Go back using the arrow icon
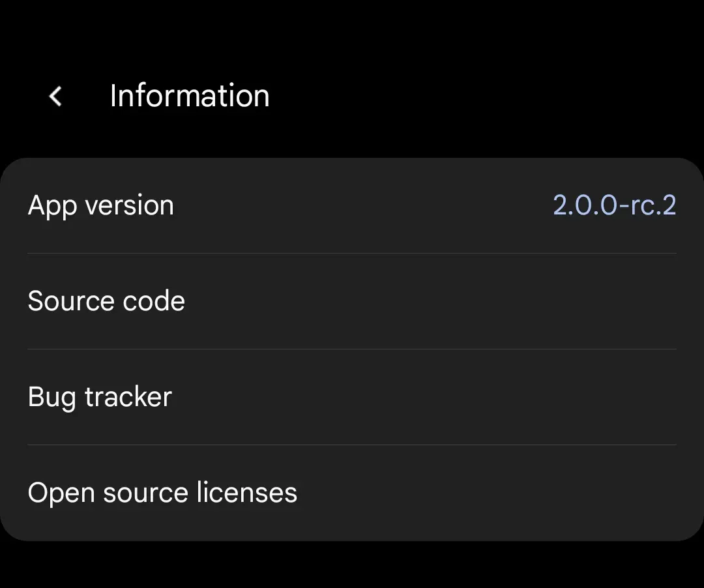 tap(55, 96)
